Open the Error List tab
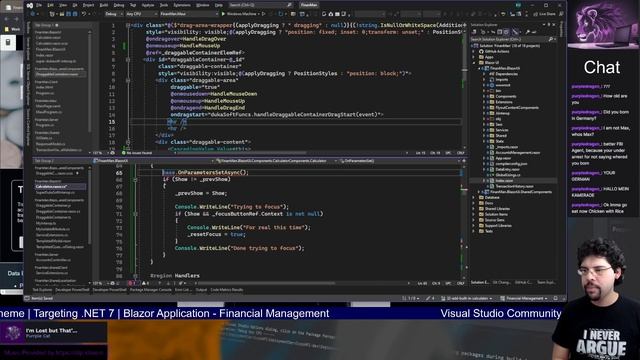 183,290
